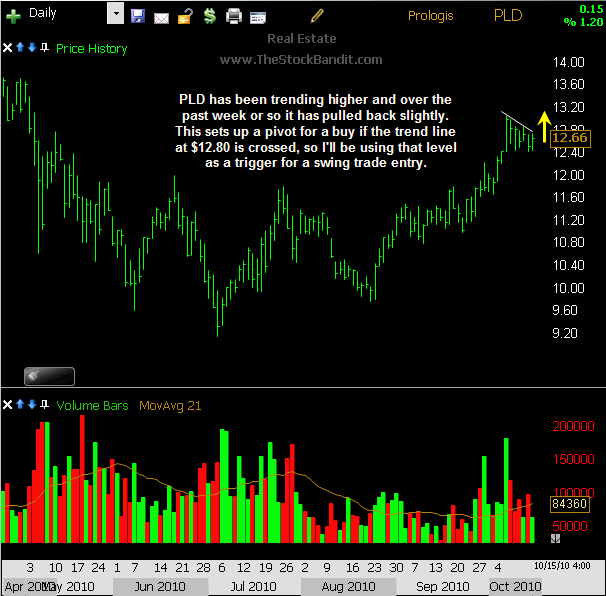
Task: Click the green plus add indicator icon
Action: pyautogui.click(x=14, y=16)
